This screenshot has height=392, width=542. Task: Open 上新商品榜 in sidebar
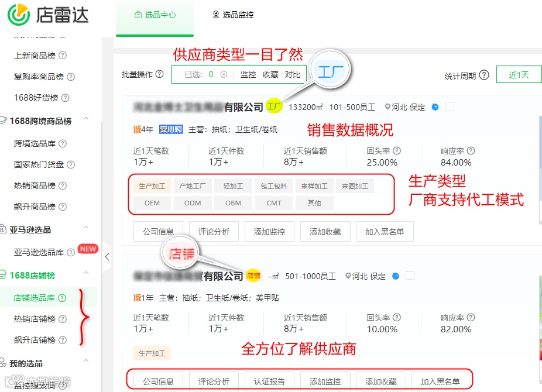(35, 56)
